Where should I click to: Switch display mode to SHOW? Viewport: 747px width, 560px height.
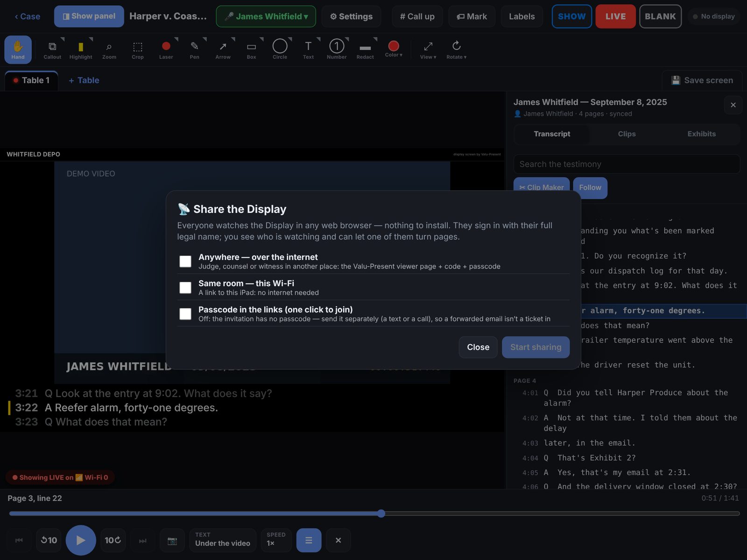572,16
